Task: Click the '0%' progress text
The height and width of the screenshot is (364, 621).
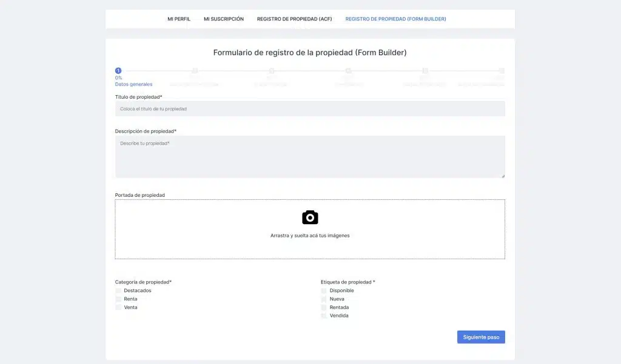Action: pyautogui.click(x=118, y=78)
